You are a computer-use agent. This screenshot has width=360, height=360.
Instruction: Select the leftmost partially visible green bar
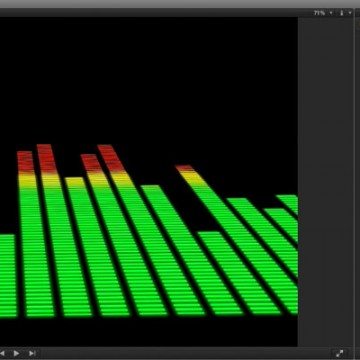point(8,275)
